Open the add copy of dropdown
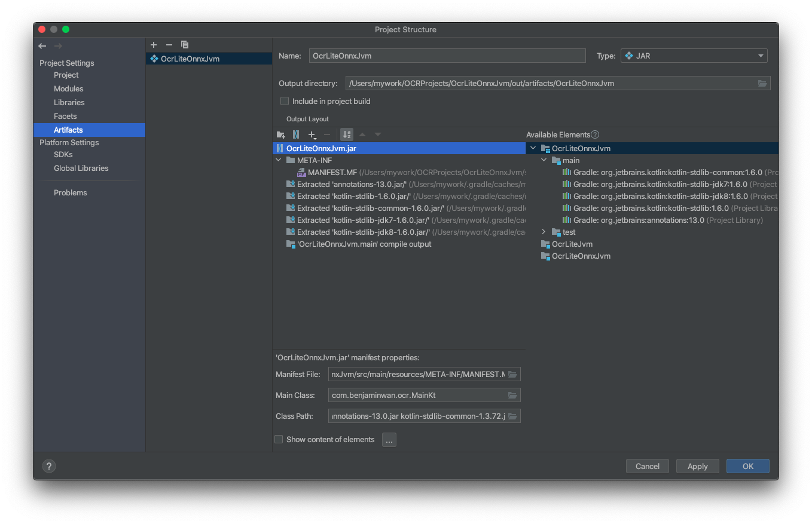The height and width of the screenshot is (524, 812). 312,135
